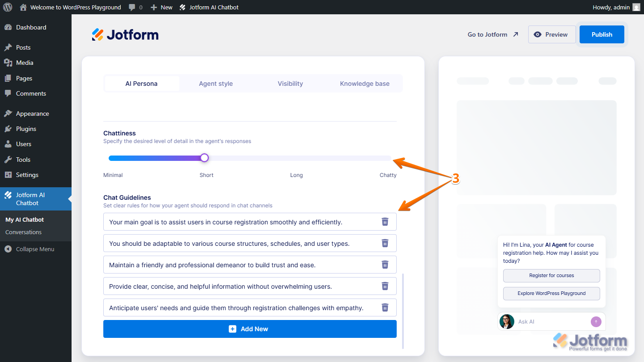Switch to the Agent style tab
644x362 pixels.
216,84
